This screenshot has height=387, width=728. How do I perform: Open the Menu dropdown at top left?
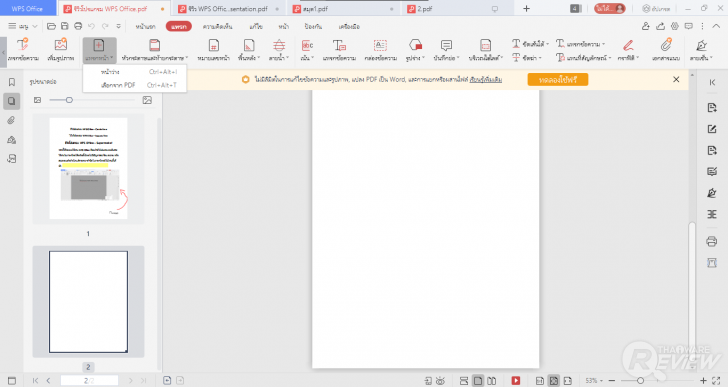tap(23, 26)
